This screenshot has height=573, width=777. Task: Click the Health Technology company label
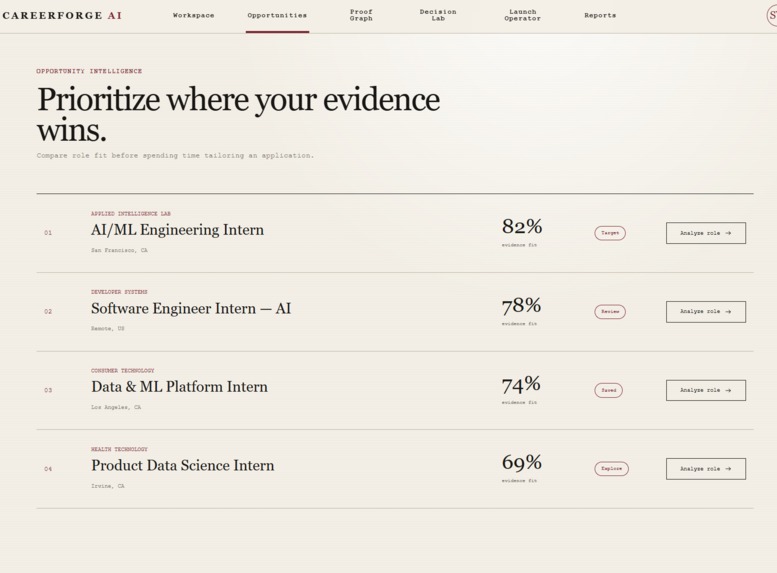tap(119, 449)
